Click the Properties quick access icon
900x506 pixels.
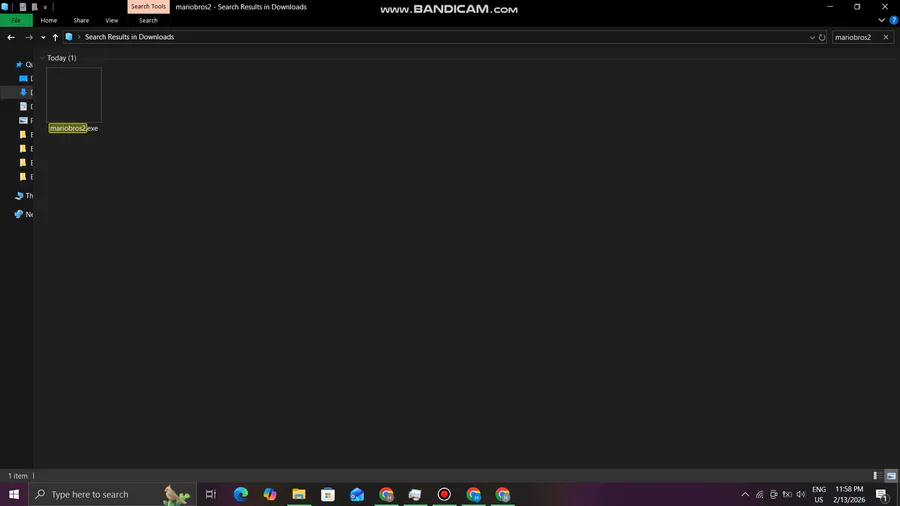pos(22,7)
